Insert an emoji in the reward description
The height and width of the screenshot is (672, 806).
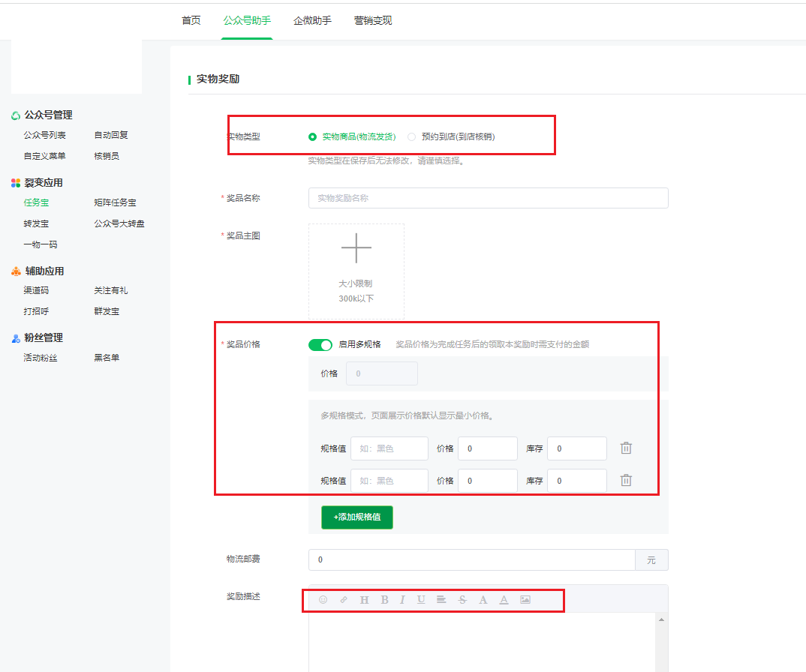coord(324,599)
